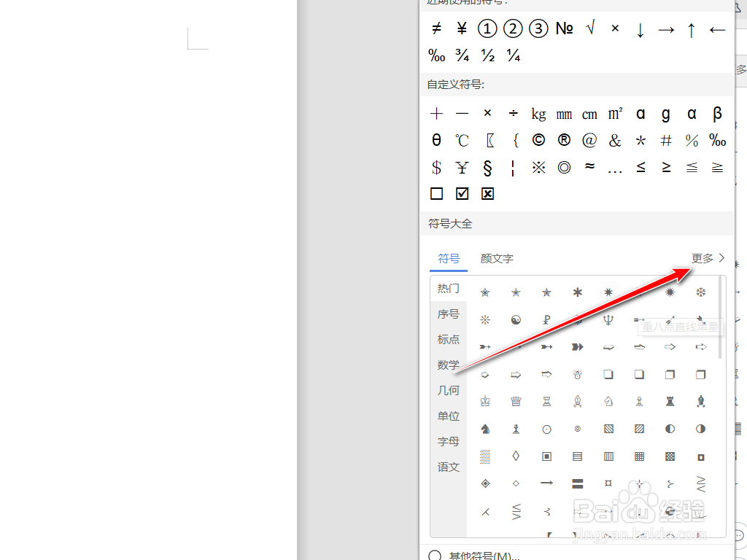Insert the Greek beta β symbol
747x560 pixels.
[718, 114]
